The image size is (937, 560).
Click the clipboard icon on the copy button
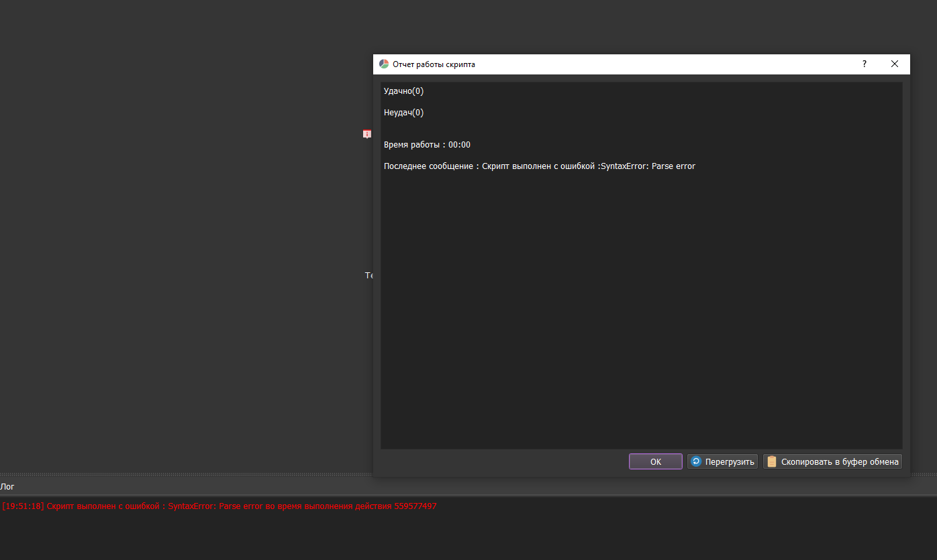click(x=771, y=461)
